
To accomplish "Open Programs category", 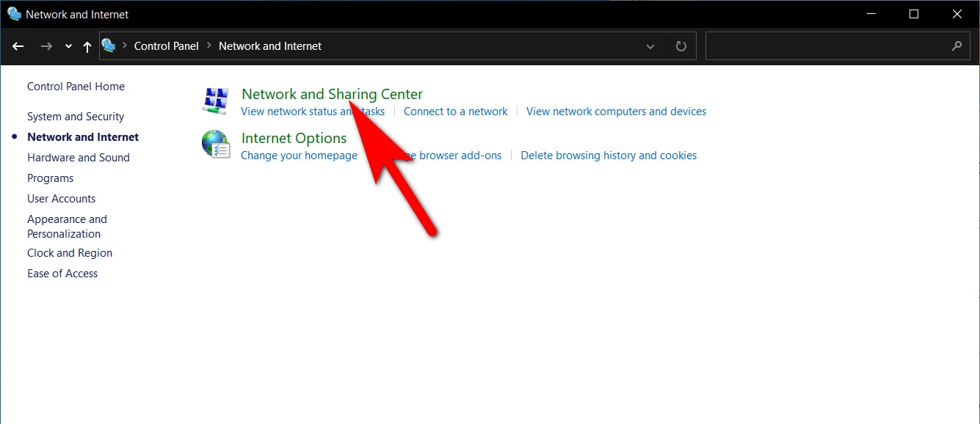I will tap(51, 178).
